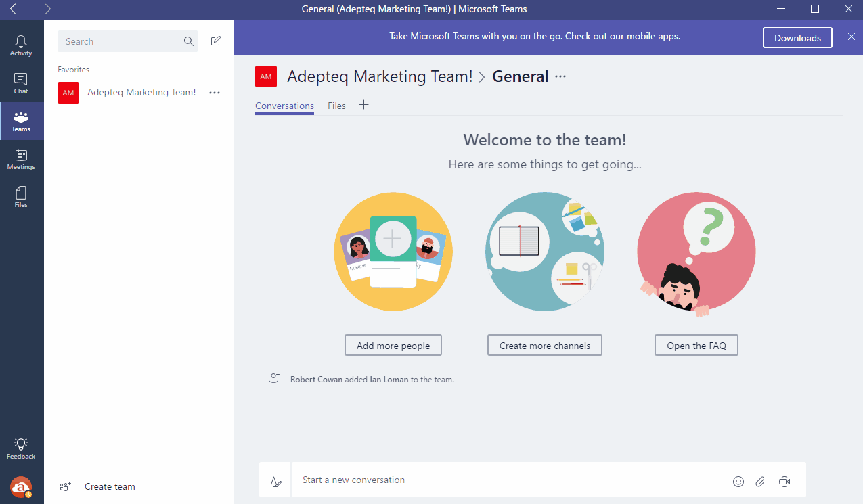Switch to the Files tab
Image resolution: width=863 pixels, height=504 pixels.
click(x=336, y=106)
